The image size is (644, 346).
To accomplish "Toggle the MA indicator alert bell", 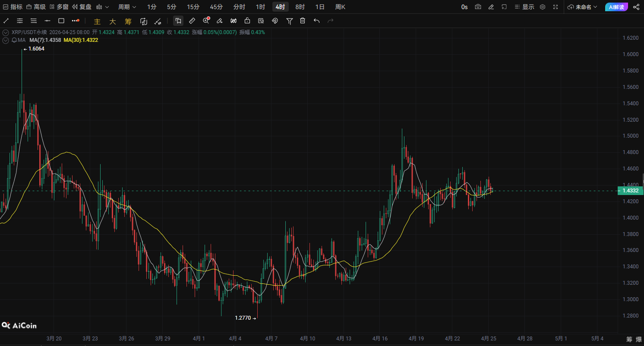I will 14,40.
